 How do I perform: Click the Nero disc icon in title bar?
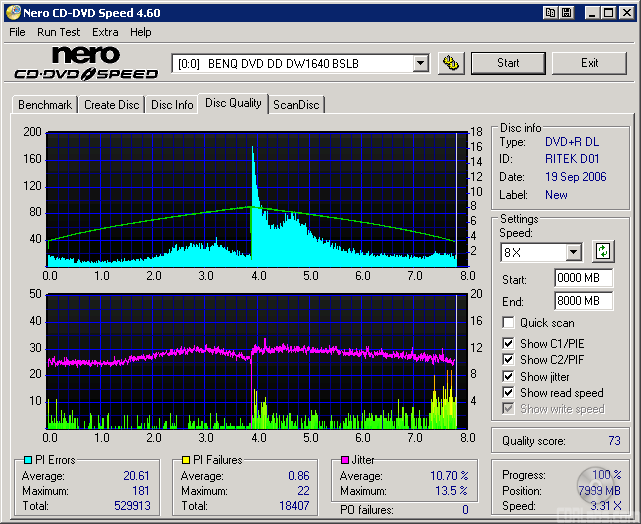(13, 13)
